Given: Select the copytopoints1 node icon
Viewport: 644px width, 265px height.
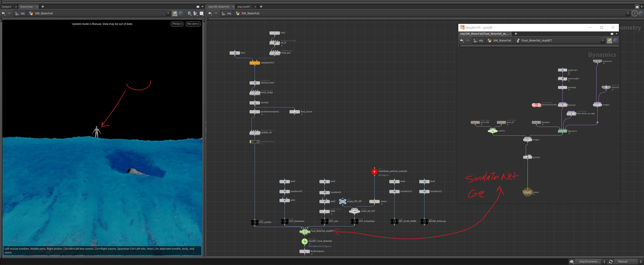Looking at the screenshot, I should (x=255, y=63).
